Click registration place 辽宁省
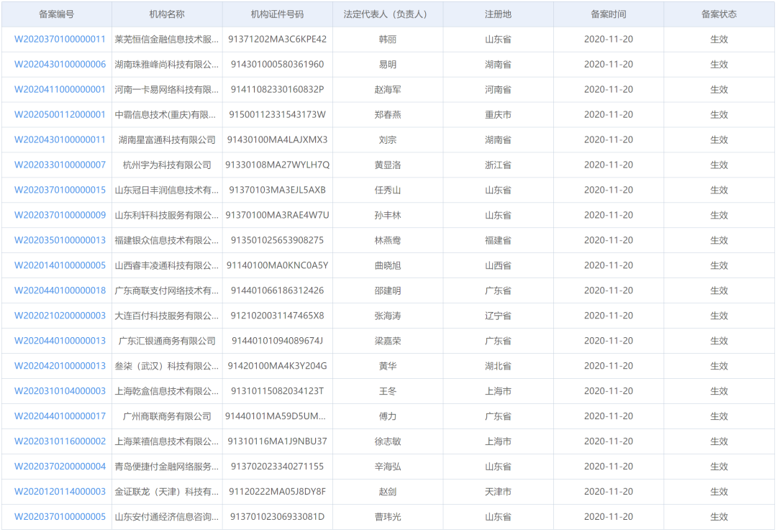This screenshot has width=777, height=532. [498, 316]
